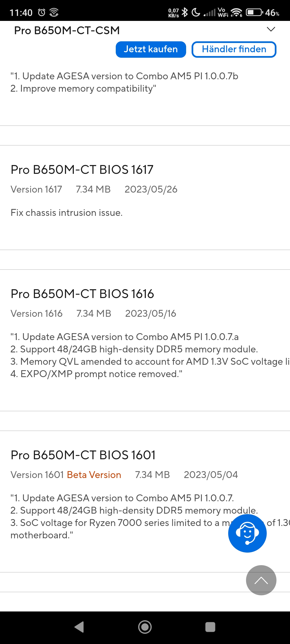Screen dimensions: 290x644
Task: Tap the Pro B650M-CT-CSM header title
Action: click(x=67, y=30)
